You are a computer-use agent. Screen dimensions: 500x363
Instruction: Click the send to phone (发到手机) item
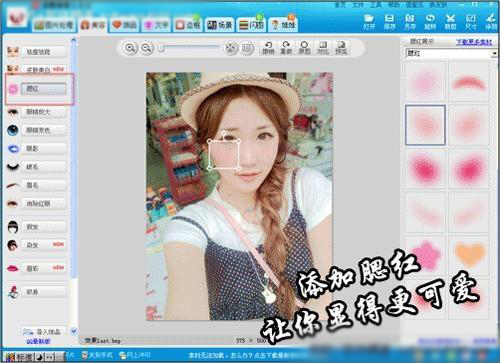tap(98, 356)
